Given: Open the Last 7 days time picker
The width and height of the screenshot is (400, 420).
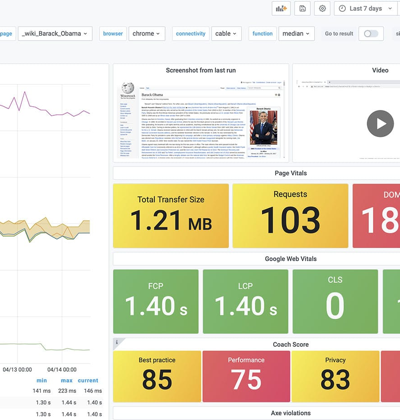Looking at the screenshot, I should pos(366,8).
